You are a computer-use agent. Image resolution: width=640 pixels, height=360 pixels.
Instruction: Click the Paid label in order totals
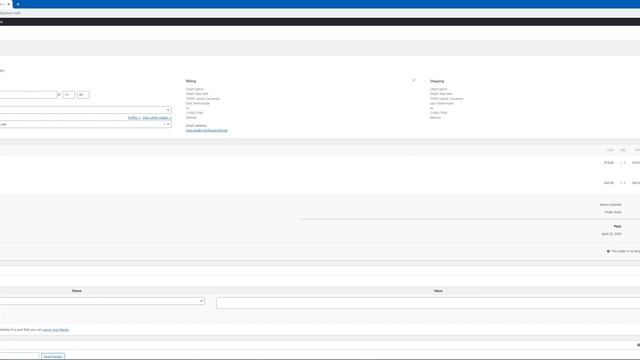point(617,226)
